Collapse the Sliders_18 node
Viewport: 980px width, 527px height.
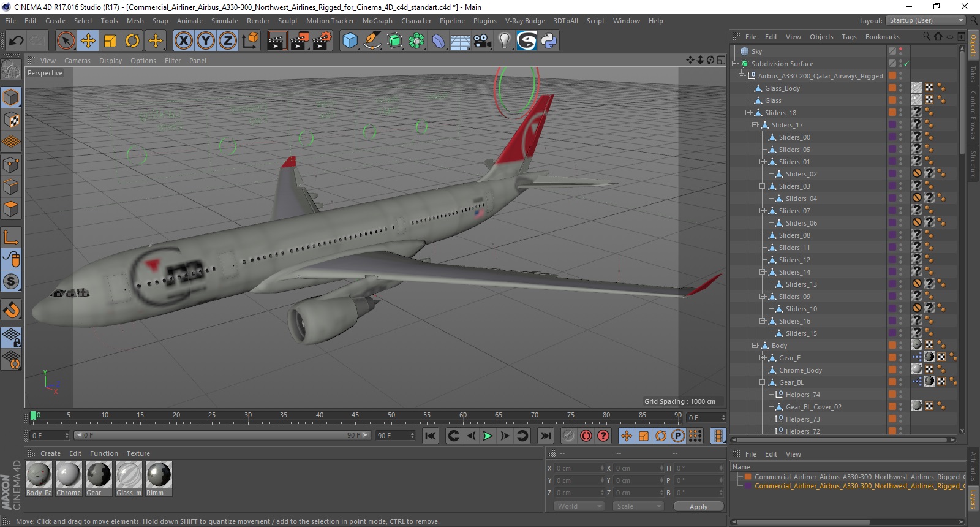point(748,113)
